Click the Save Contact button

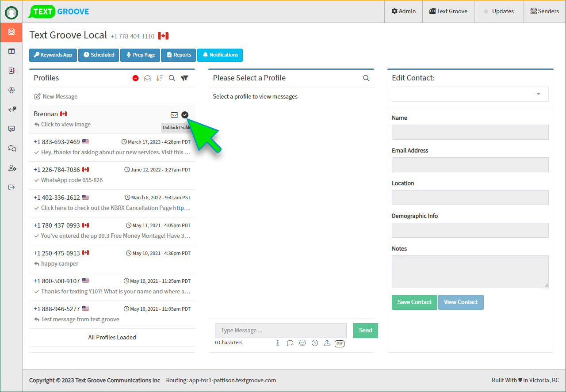(x=414, y=302)
